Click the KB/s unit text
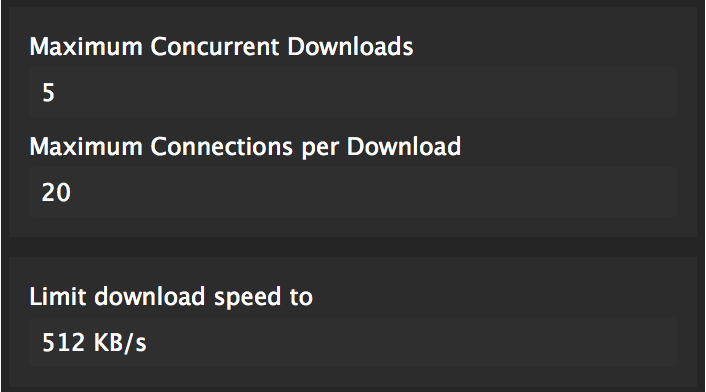This screenshot has width=706, height=392. click(120, 343)
